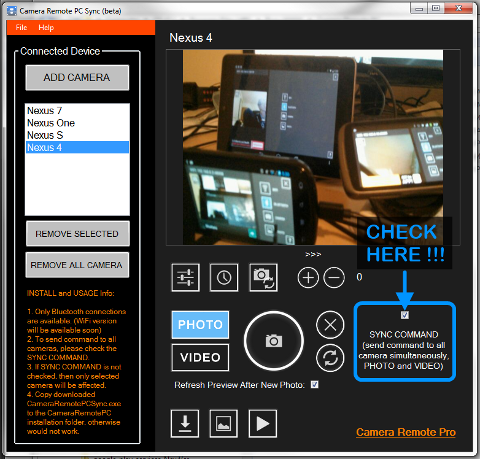Screen dimensions: 480x459
Task: Open the timer clock icon
Action: pyautogui.click(x=224, y=277)
